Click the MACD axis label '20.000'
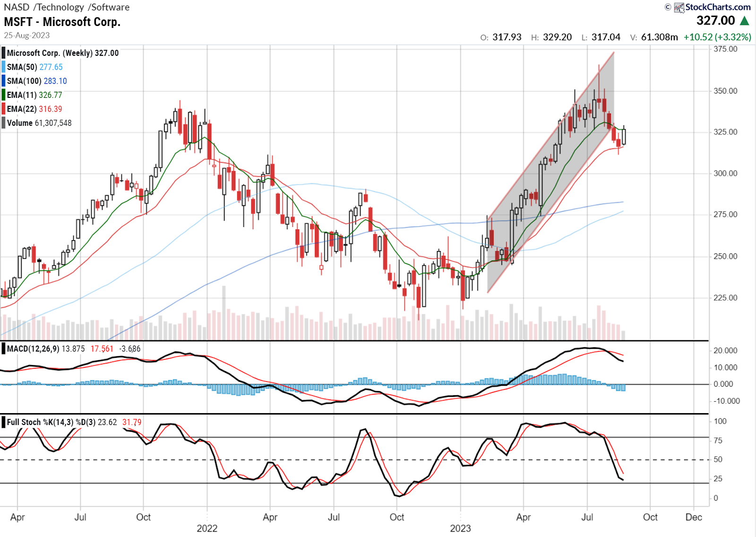The image size is (756, 537). pyautogui.click(x=725, y=351)
